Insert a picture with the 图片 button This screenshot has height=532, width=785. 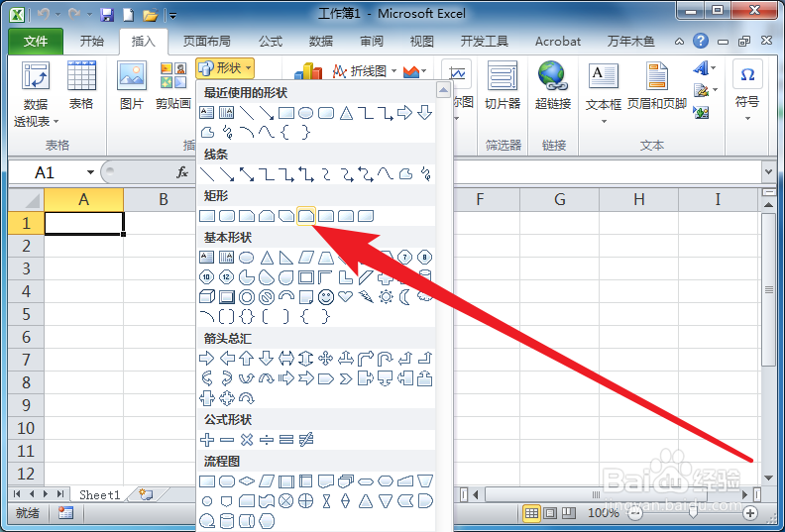coord(132,84)
